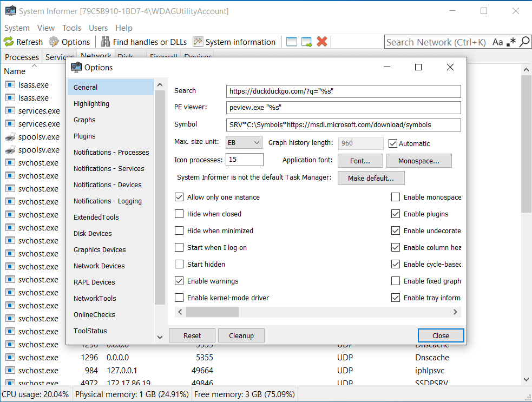Viewport: 532px width, 402px height.
Task: Toggle Enable monospace checkbox
Action: 396,197
